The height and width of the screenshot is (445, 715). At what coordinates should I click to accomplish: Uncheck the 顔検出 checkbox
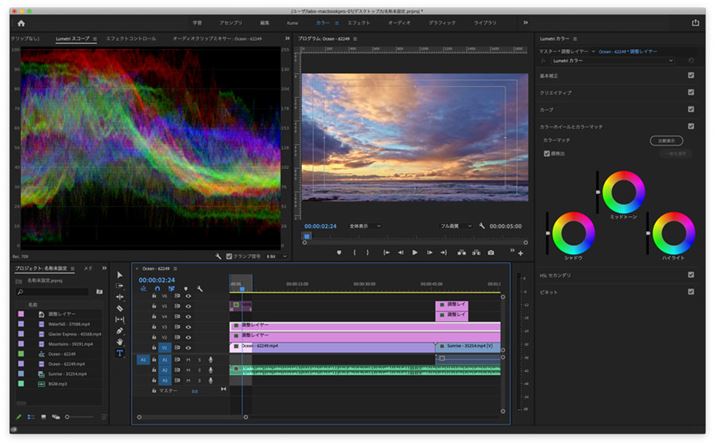point(546,153)
